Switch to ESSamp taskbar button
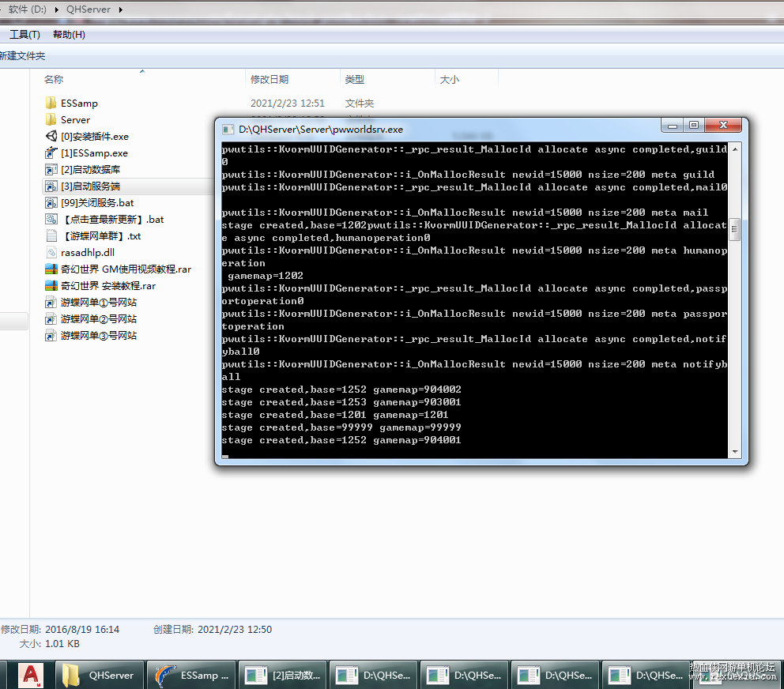This screenshot has width=784, height=689. pyautogui.click(x=191, y=675)
